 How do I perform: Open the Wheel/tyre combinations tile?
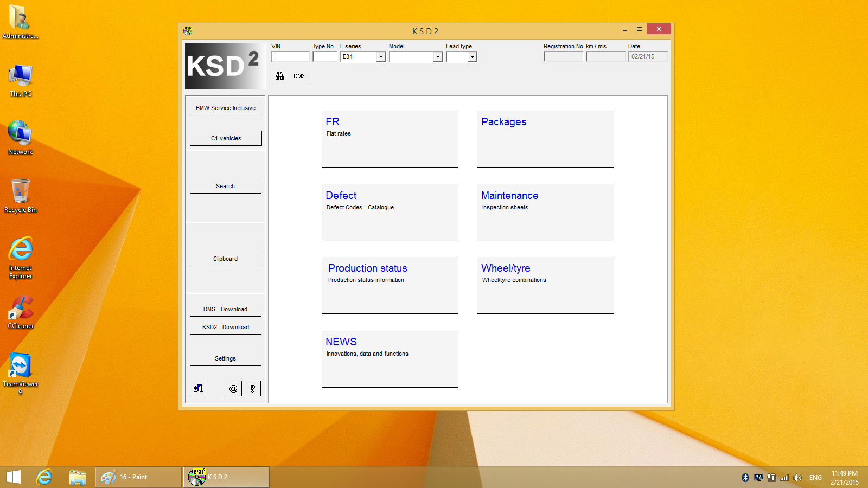point(546,285)
